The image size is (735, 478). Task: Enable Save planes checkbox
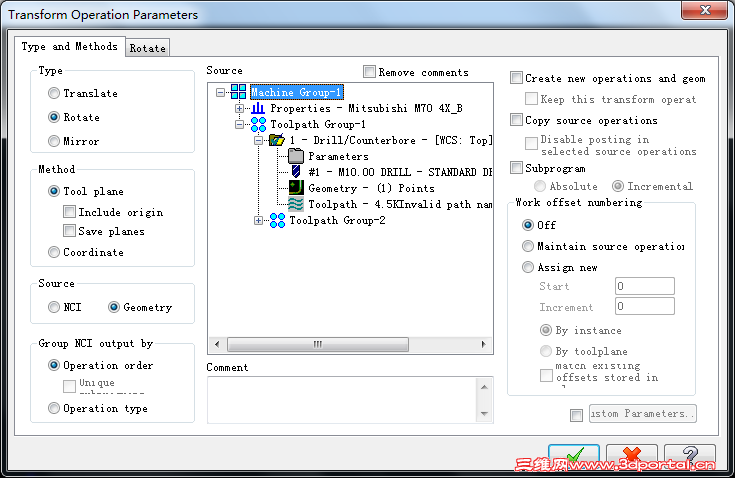click(x=69, y=231)
